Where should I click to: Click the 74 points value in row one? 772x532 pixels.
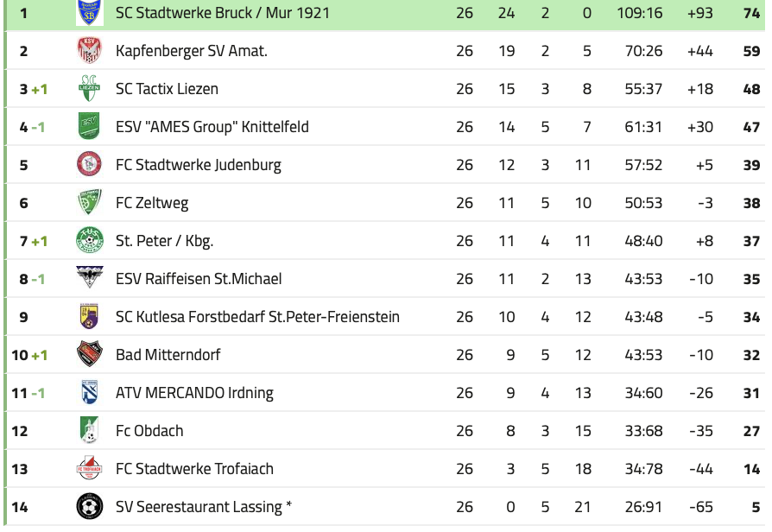[752, 13]
